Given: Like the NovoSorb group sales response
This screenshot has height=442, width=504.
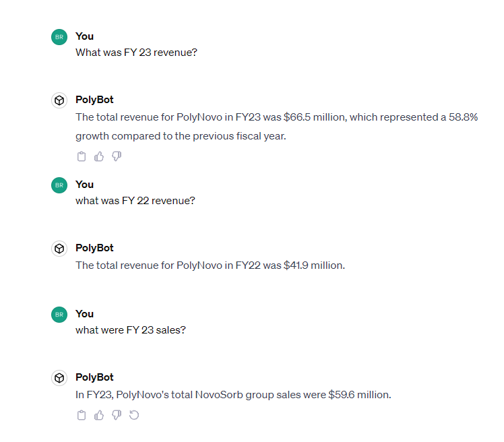Looking at the screenshot, I should 99,415.
